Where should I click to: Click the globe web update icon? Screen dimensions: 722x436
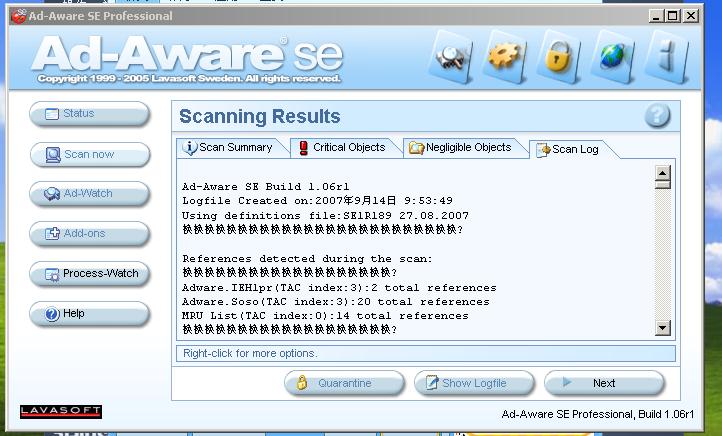(x=612, y=57)
